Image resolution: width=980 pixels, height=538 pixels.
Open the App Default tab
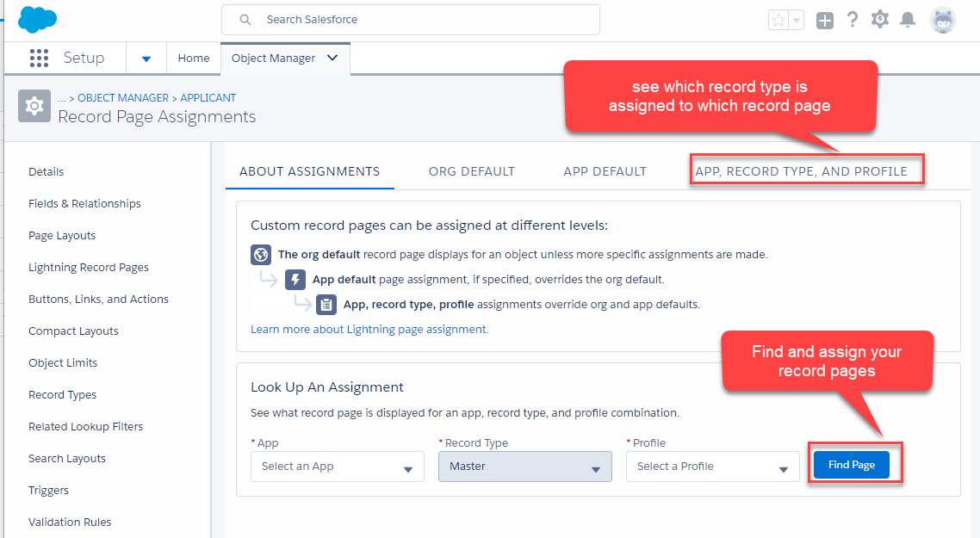click(605, 171)
